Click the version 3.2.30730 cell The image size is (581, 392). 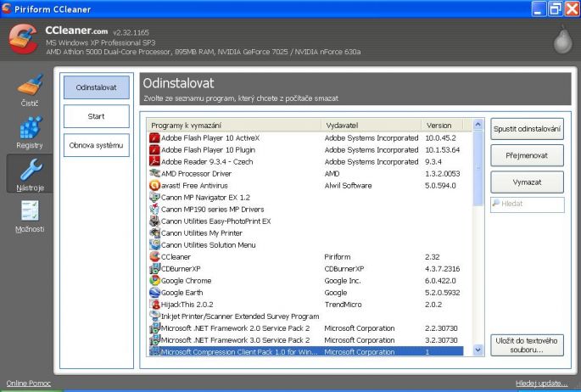coord(441,339)
